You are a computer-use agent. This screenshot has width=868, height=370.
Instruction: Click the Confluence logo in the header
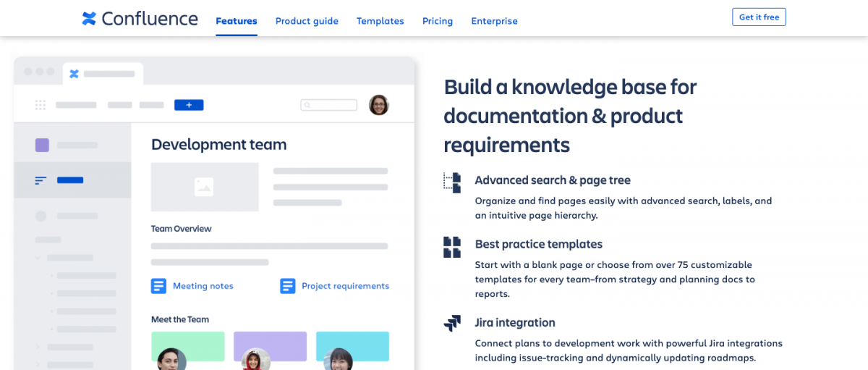click(x=140, y=19)
